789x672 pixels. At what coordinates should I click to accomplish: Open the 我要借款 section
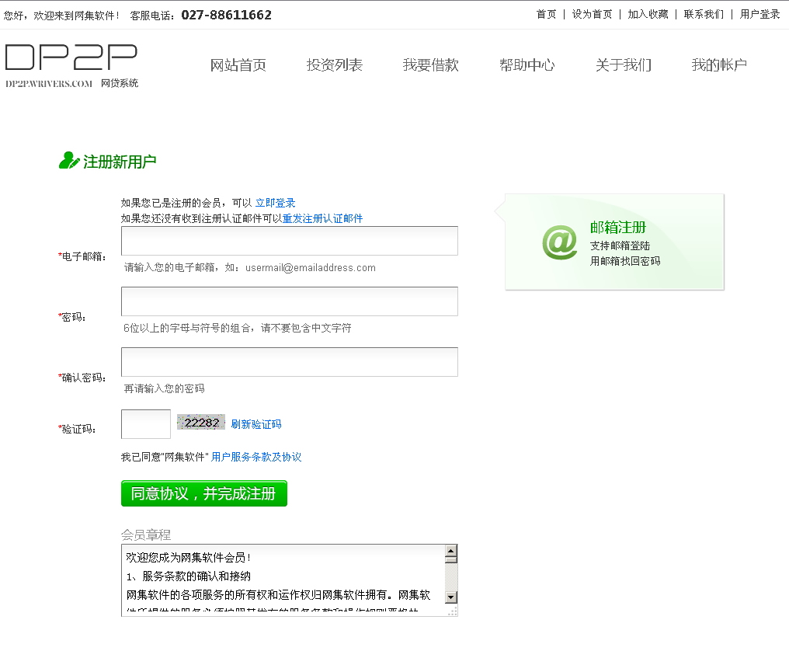click(x=430, y=65)
